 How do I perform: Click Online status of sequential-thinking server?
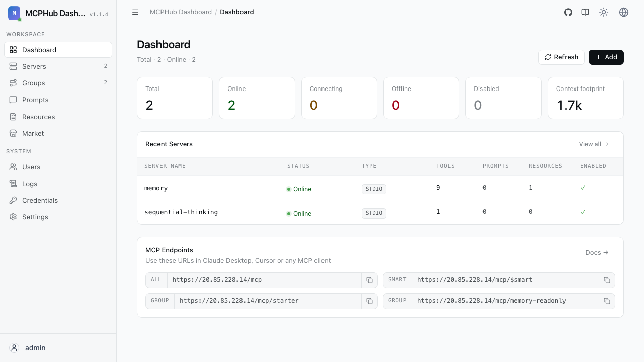pos(299,214)
